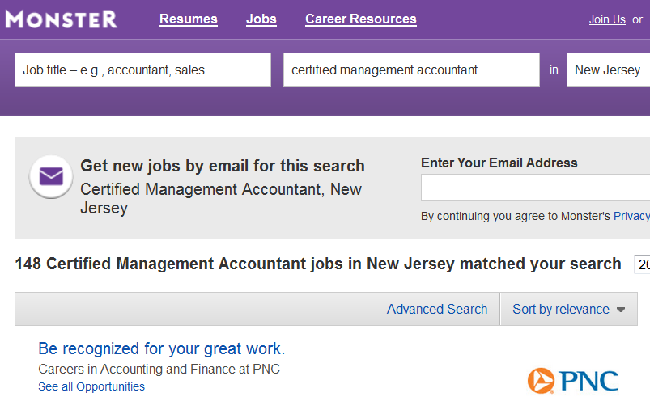Open the Be recognized for your great work ad
650x397 pixels.
tap(161, 349)
